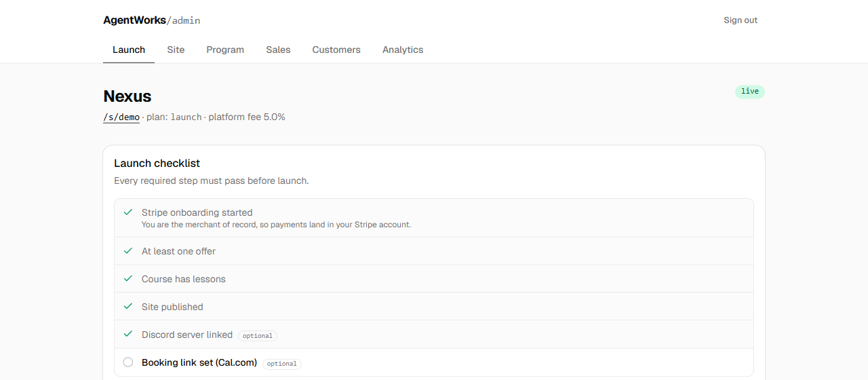This screenshot has width=868, height=380.
Task: Click the green checkmark for Stripe onboarding
Action: tap(127, 212)
